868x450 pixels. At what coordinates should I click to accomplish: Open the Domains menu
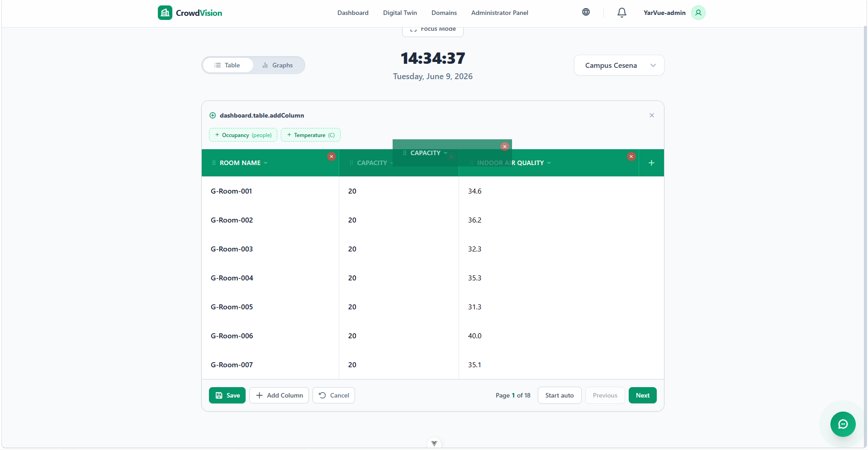[444, 13]
